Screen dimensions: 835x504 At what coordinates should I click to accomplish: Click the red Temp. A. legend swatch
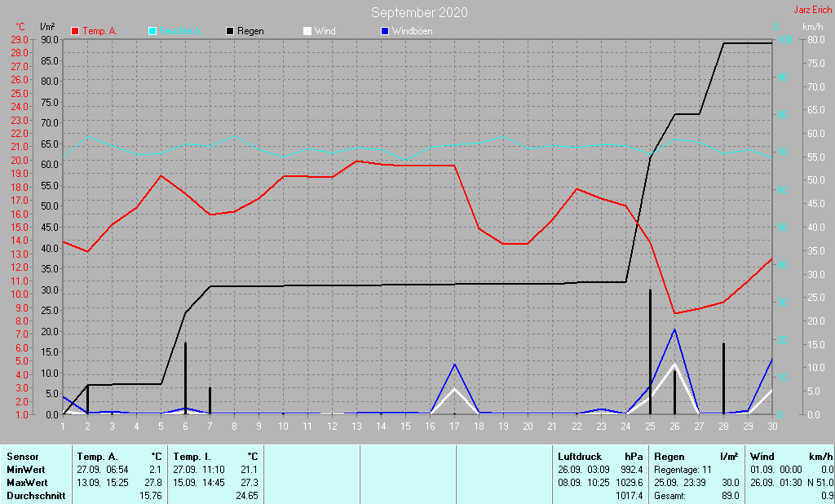tap(76, 31)
